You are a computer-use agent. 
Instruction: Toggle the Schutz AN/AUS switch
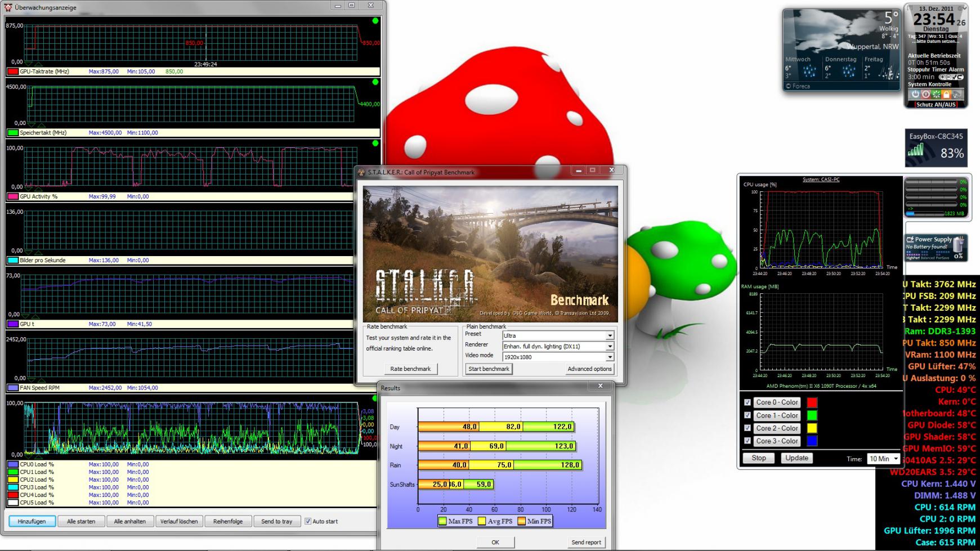coord(936,105)
